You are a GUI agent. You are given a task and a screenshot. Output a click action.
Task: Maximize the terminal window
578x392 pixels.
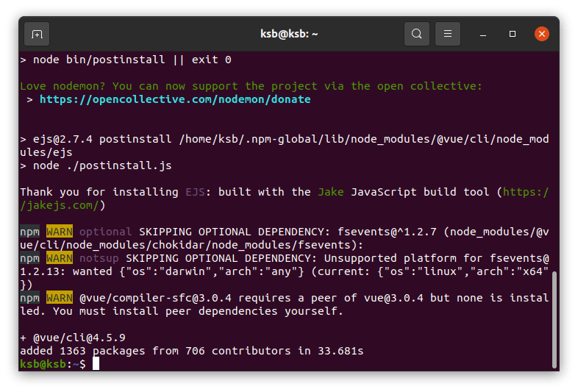(x=513, y=34)
